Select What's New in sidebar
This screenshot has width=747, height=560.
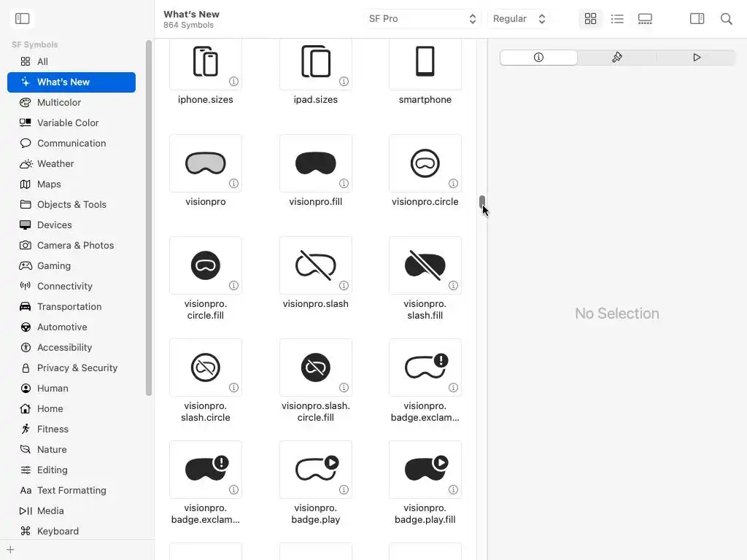coord(71,82)
